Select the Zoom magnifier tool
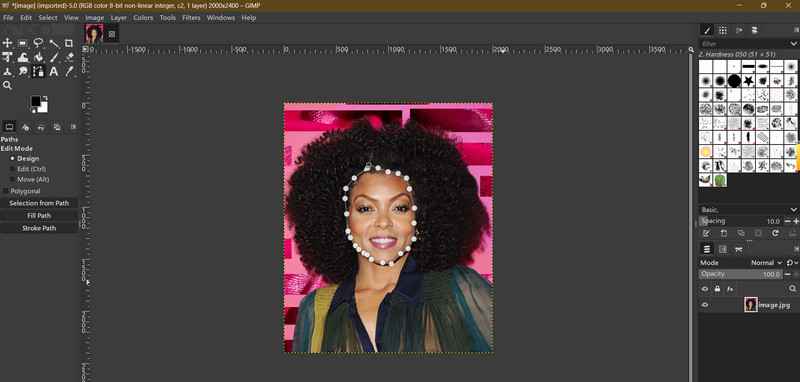Image resolution: width=800 pixels, height=382 pixels. pyautogui.click(x=8, y=86)
